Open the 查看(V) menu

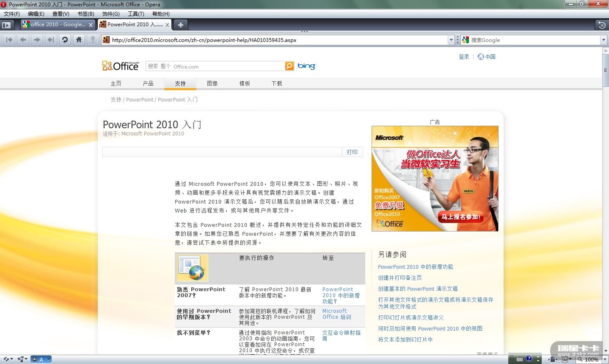pyautogui.click(x=61, y=14)
